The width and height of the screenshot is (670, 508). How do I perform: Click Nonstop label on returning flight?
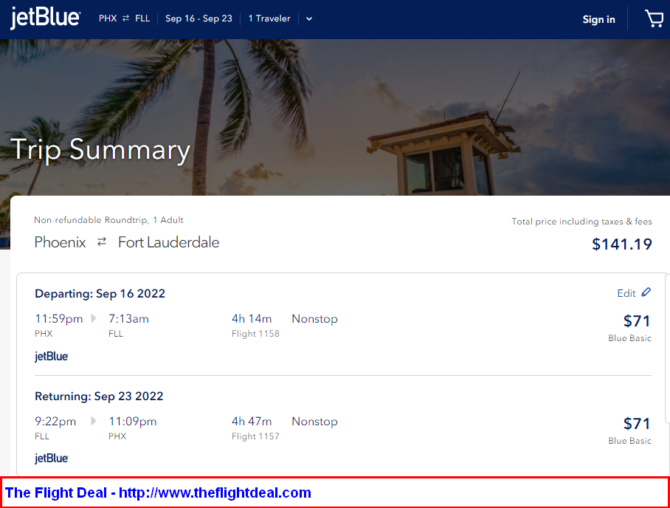click(315, 421)
